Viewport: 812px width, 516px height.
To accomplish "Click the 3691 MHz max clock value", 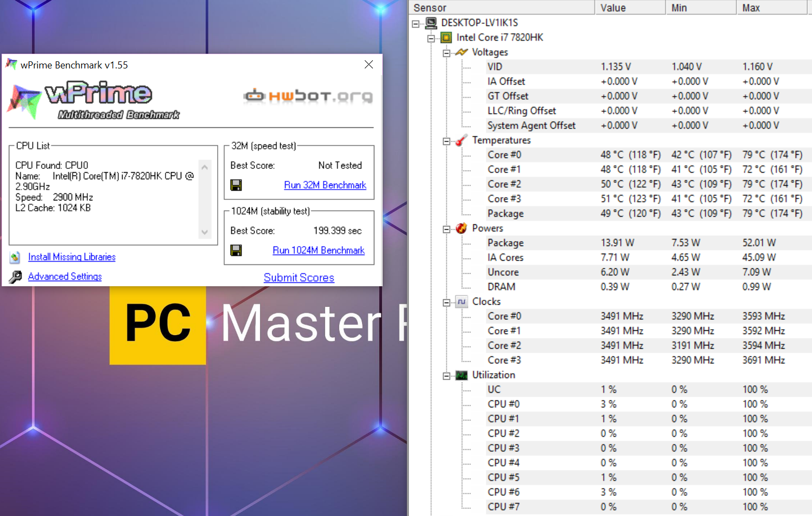I will (764, 360).
